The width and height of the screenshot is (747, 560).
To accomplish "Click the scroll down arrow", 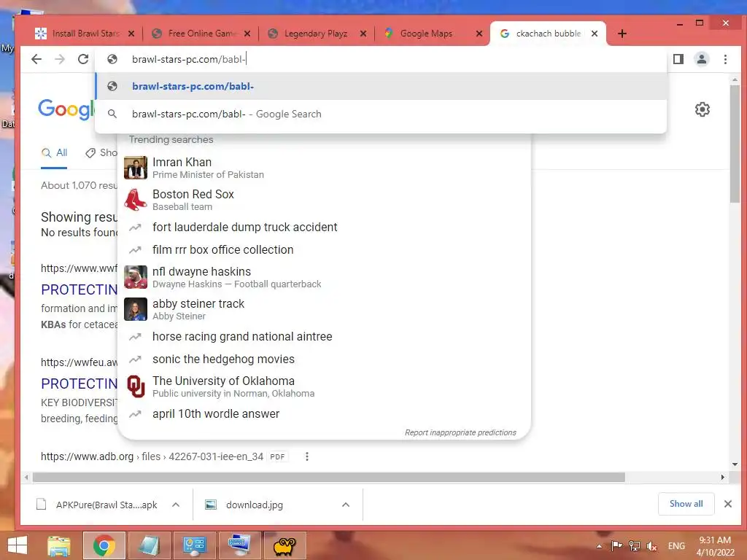I will point(735,464).
